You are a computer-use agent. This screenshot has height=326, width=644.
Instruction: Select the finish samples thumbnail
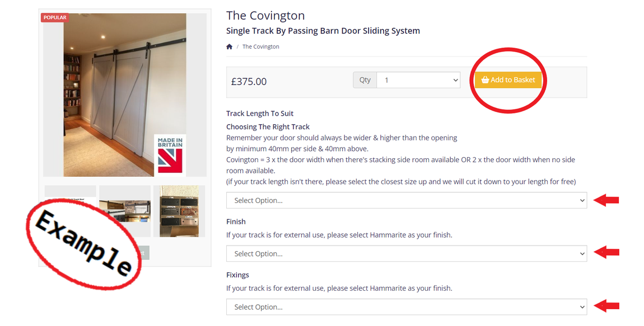[178, 211]
